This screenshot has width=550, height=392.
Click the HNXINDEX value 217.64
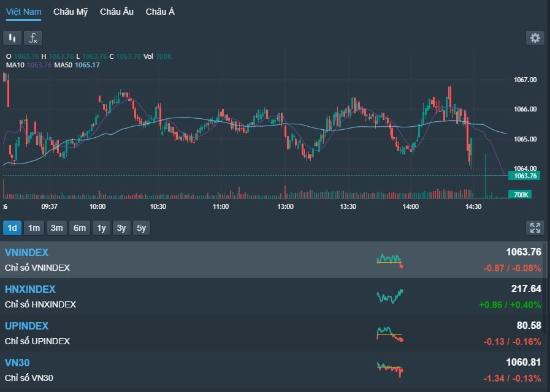pyautogui.click(x=526, y=288)
